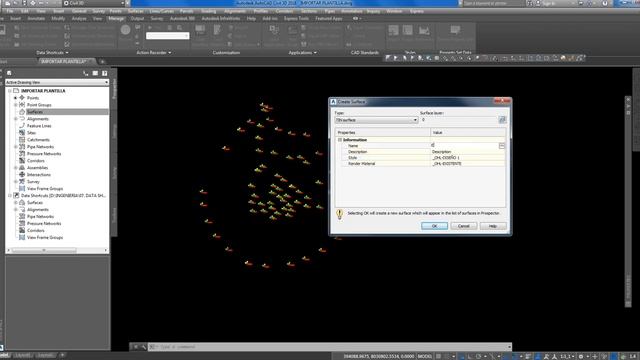The width and height of the screenshot is (640, 360).
Task: Click the Action Recorder macro name box
Action: [168, 36]
